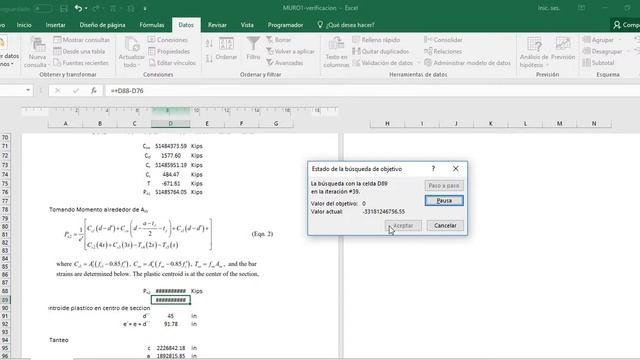Open the Inicio ribbon tab

coord(24,25)
